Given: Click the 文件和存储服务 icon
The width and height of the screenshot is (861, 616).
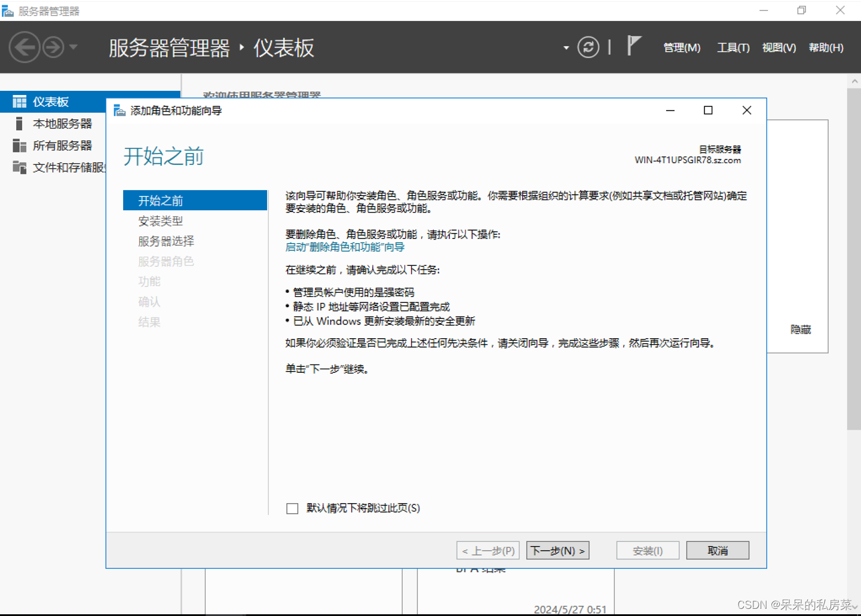Looking at the screenshot, I should [20, 168].
